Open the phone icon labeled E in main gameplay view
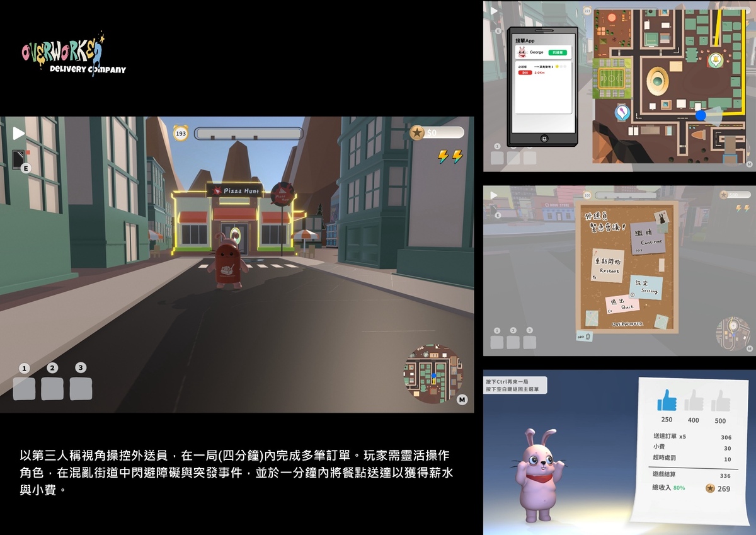Screen dimensions: 756x535 coord(19,159)
